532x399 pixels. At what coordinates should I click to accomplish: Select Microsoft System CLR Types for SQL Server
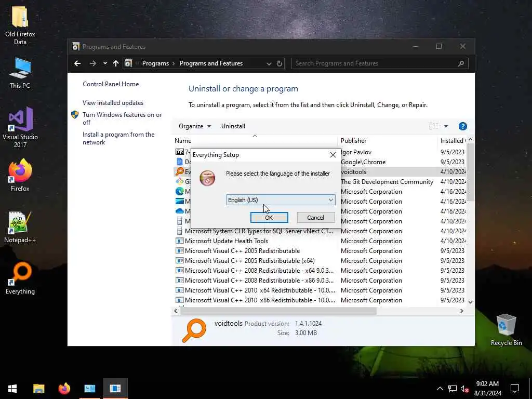pos(259,231)
